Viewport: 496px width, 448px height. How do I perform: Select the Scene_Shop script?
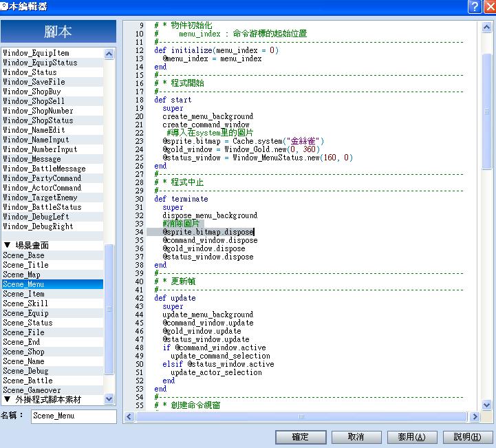click(x=52, y=352)
